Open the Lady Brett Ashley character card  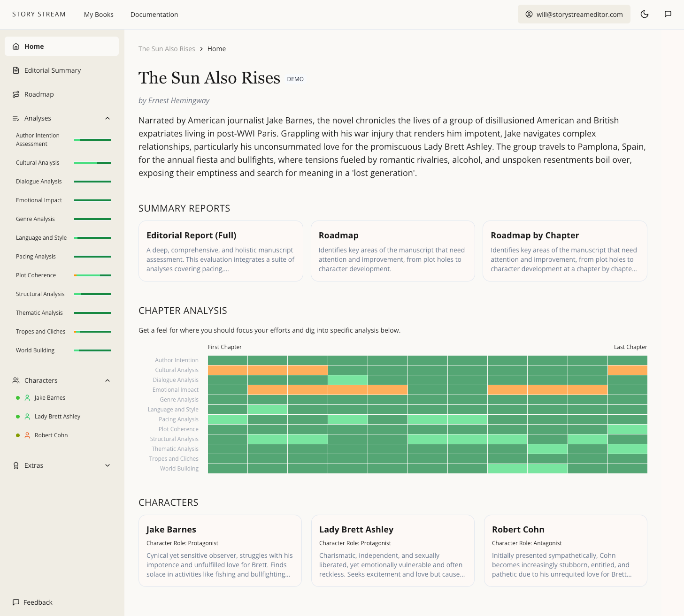tap(392, 551)
